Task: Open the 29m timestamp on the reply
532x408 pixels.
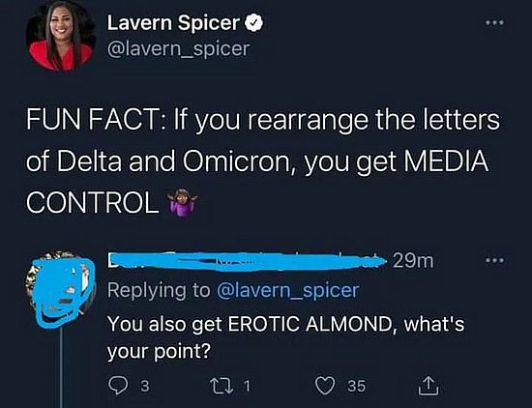Action: 413,261
